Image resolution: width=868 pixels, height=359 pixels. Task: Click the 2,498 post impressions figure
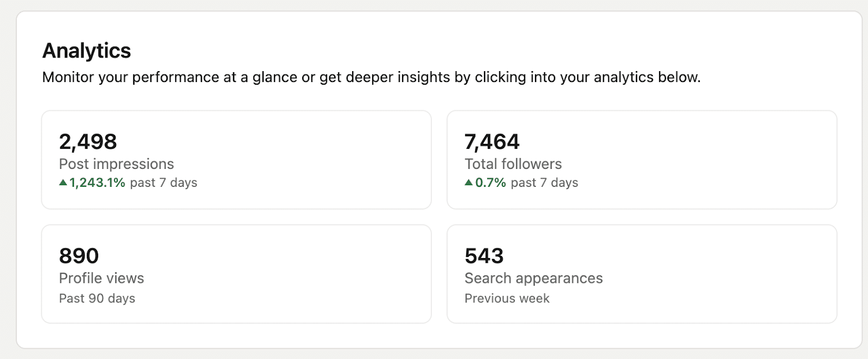88,142
